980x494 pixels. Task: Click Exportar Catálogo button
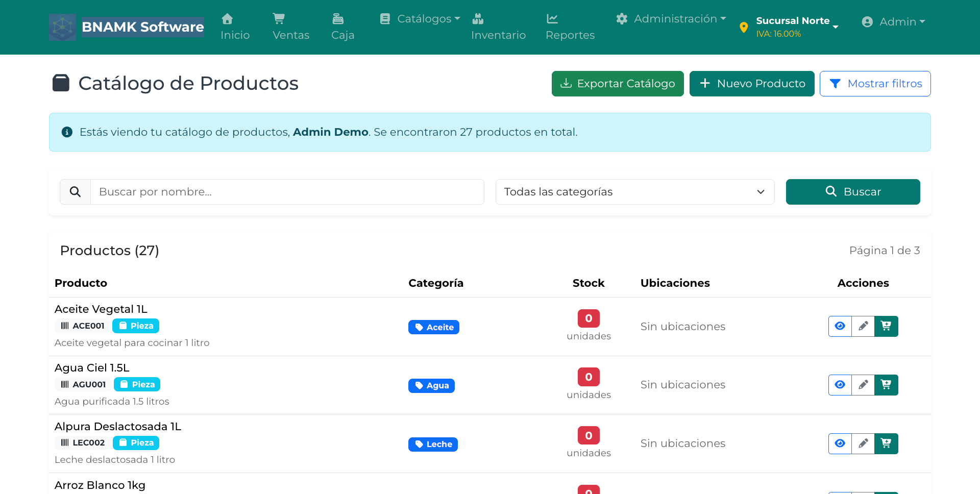pyautogui.click(x=617, y=84)
